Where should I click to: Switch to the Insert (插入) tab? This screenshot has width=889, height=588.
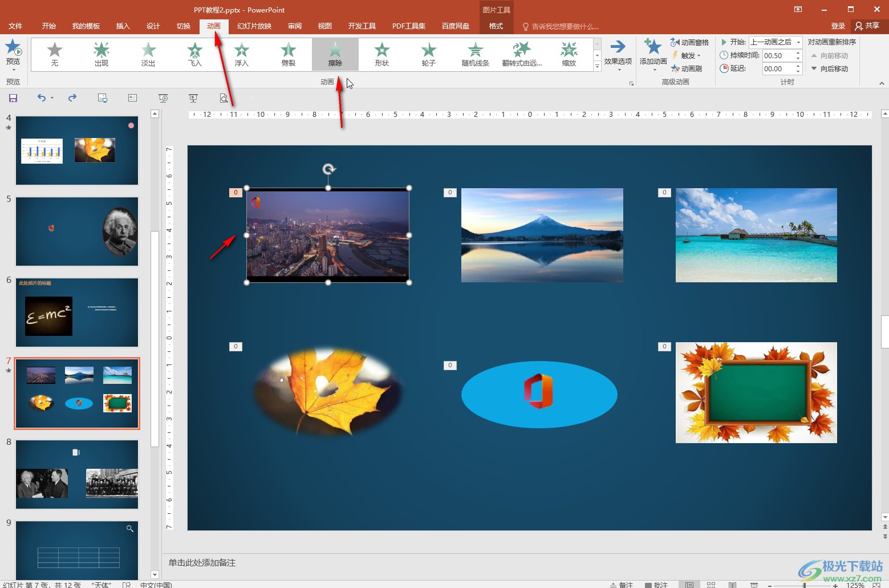123,26
